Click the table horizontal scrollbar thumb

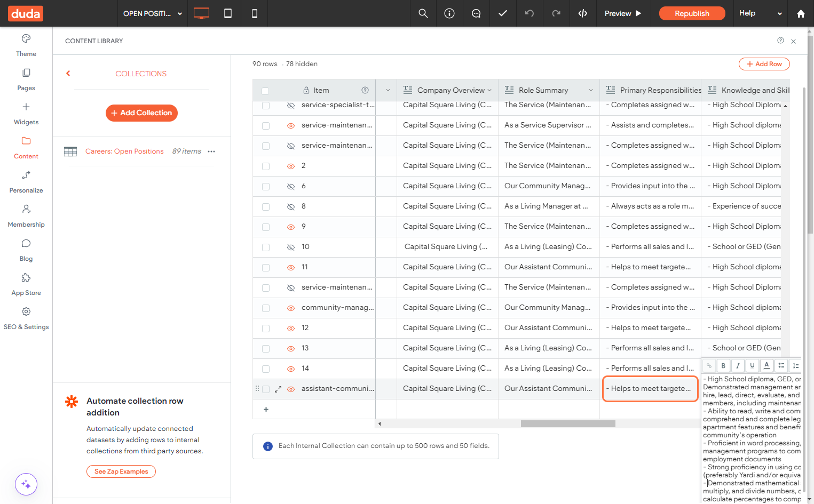click(568, 424)
